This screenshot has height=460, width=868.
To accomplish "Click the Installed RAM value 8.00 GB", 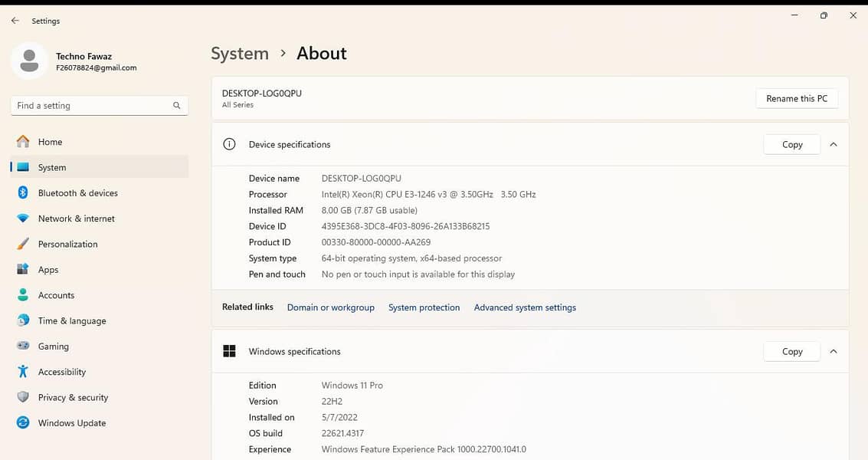I will 369,210.
